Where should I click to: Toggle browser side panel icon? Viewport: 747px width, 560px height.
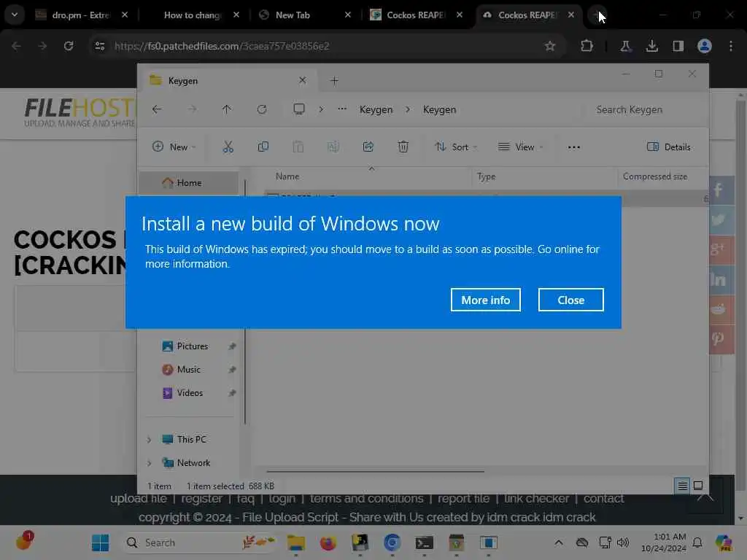(x=678, y=46)
